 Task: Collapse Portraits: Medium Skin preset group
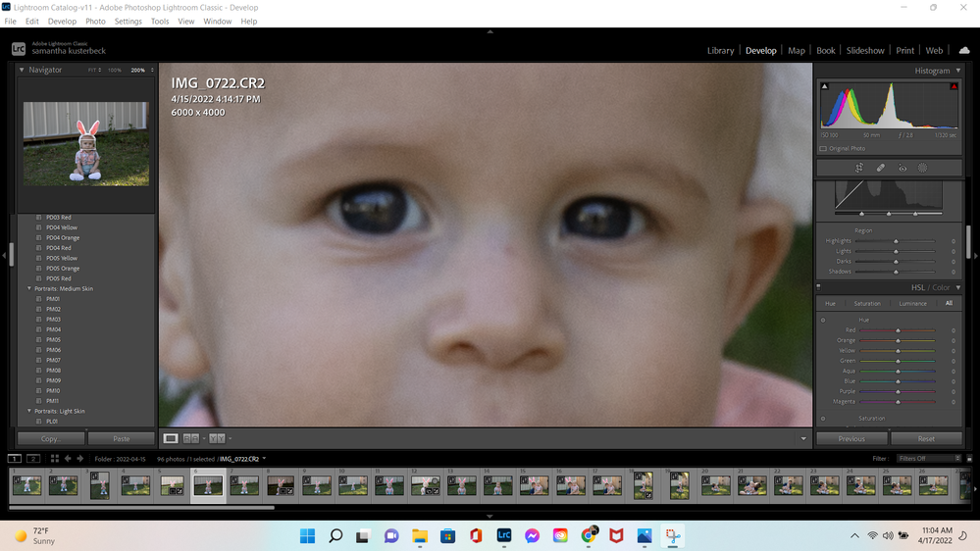pyautogui.click(x=28, y=288)
